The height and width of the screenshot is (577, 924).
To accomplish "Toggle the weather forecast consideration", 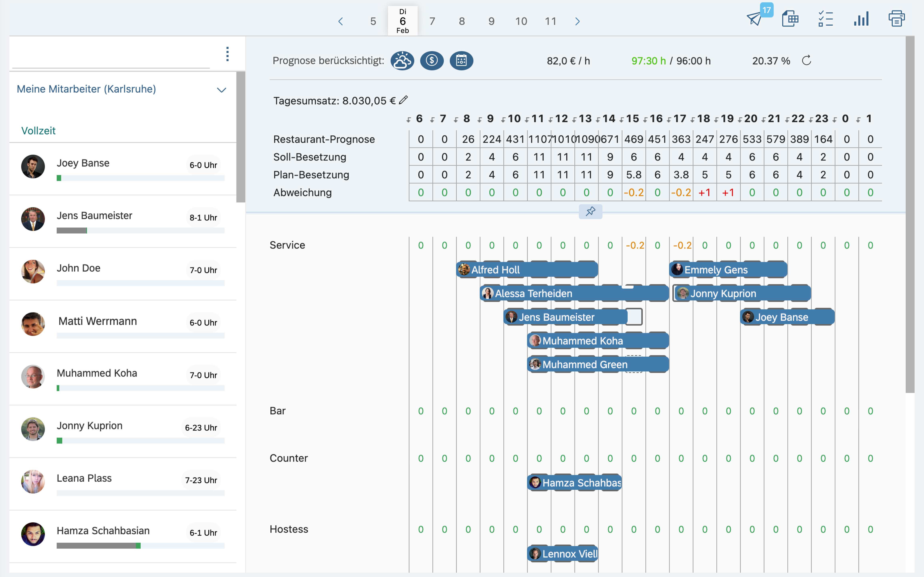I will tap(402, 60).
